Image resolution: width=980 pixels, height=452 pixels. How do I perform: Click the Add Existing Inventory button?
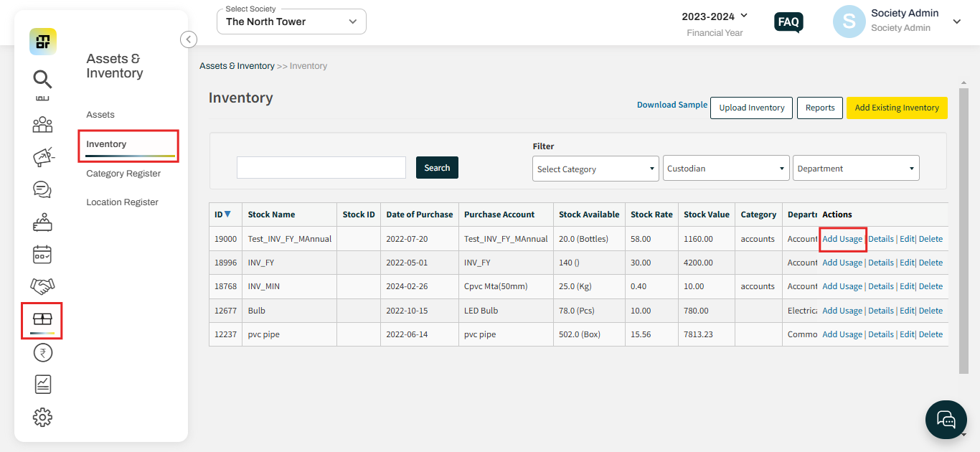pyautogui.click(x=897, y=108)
